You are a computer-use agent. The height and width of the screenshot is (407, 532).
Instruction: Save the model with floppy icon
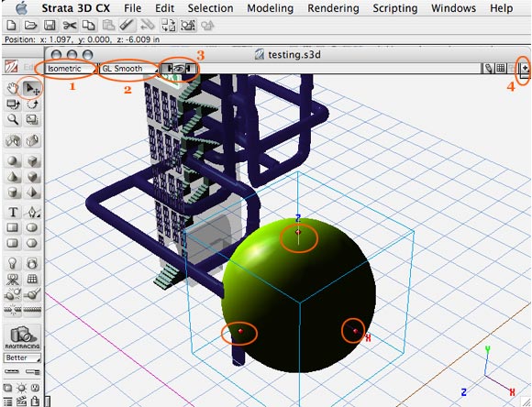(50, 26)
